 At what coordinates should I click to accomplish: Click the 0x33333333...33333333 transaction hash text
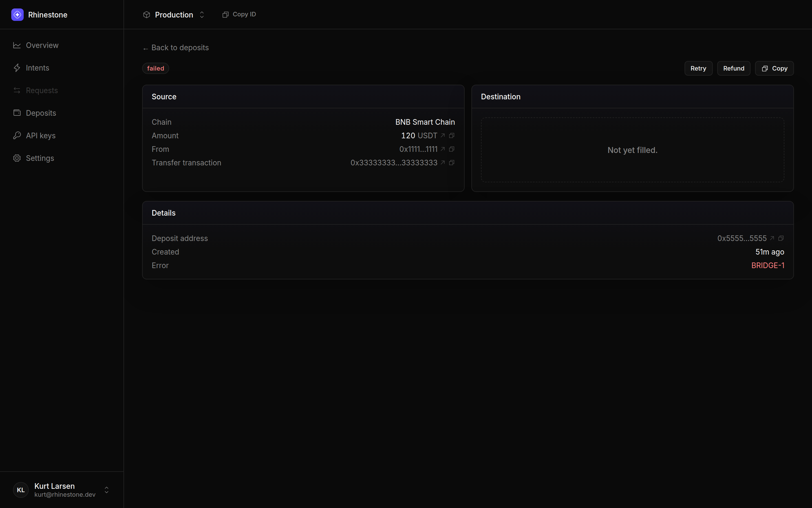(394, 163)
